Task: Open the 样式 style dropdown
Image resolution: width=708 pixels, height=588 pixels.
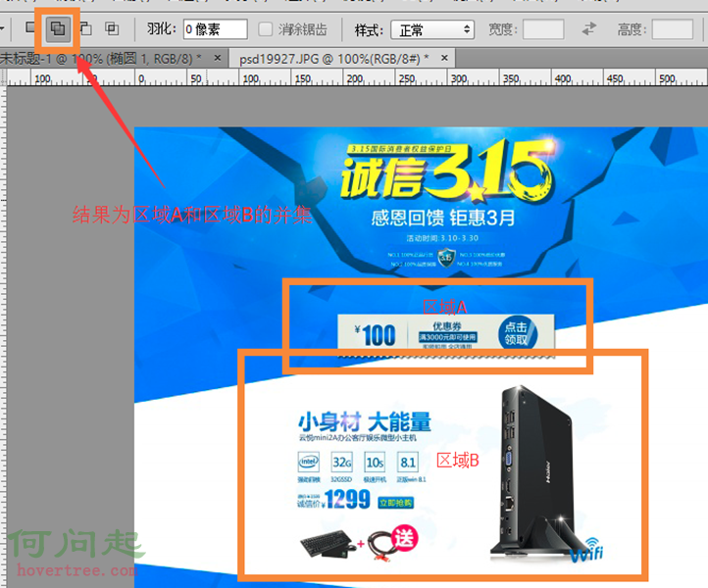Action: [431, 29]
